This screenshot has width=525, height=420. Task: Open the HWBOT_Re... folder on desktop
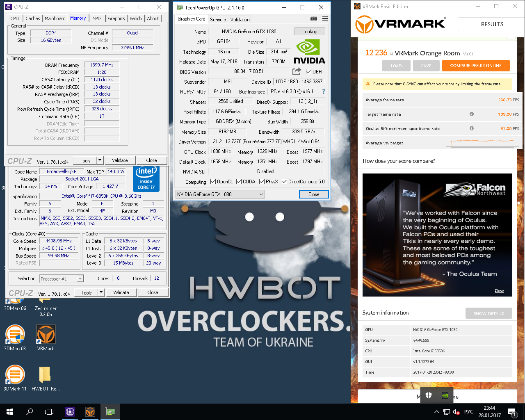pyautogui.click(x=46, y=378)
